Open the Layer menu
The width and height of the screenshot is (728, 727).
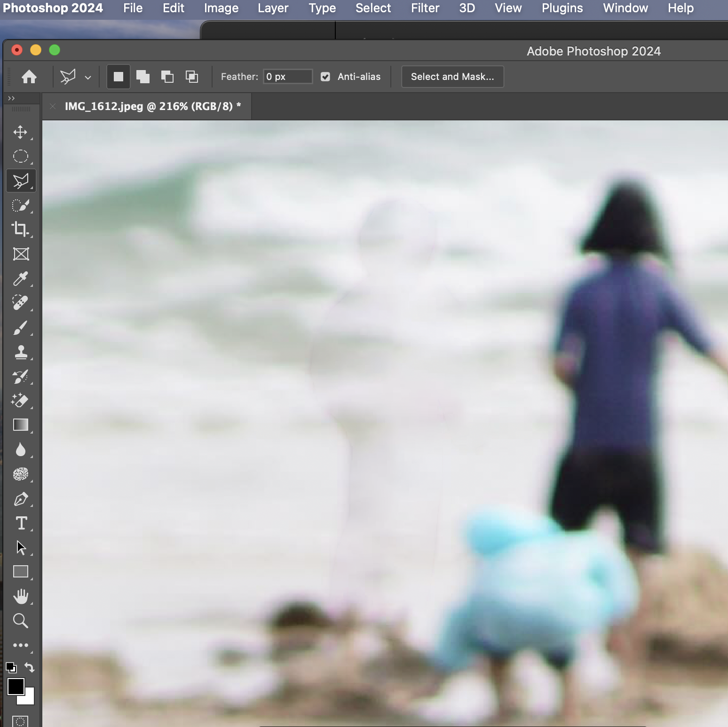(273, 8)
